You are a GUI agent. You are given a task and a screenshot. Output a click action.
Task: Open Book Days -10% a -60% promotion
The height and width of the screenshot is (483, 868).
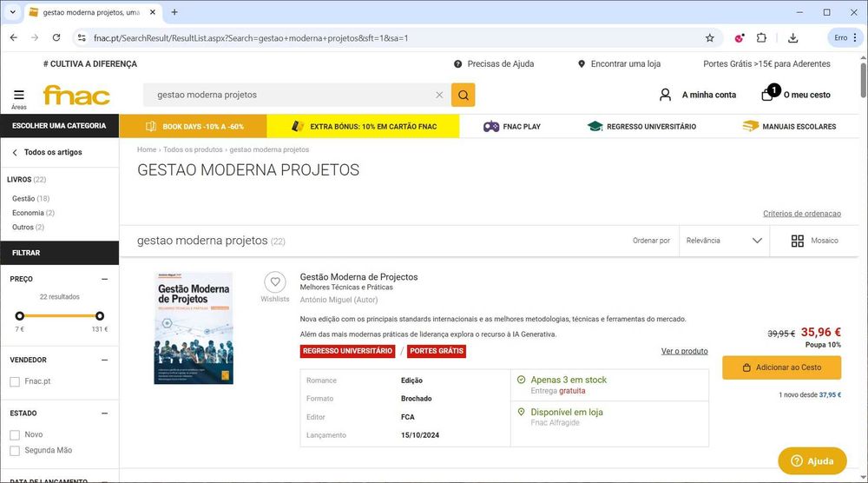[194, 126]
